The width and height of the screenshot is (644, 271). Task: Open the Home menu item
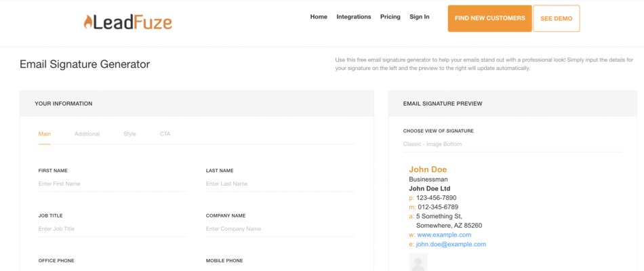coord(319,17)
